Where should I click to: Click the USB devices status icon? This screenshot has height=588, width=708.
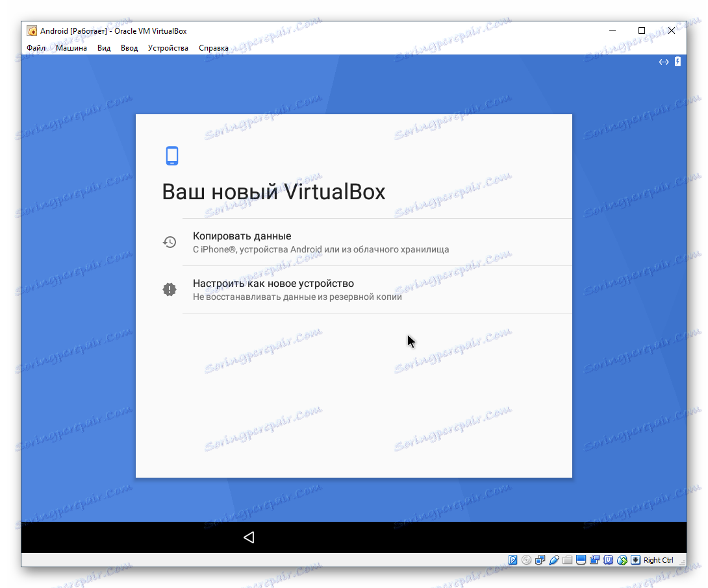(x=553, y=560)
